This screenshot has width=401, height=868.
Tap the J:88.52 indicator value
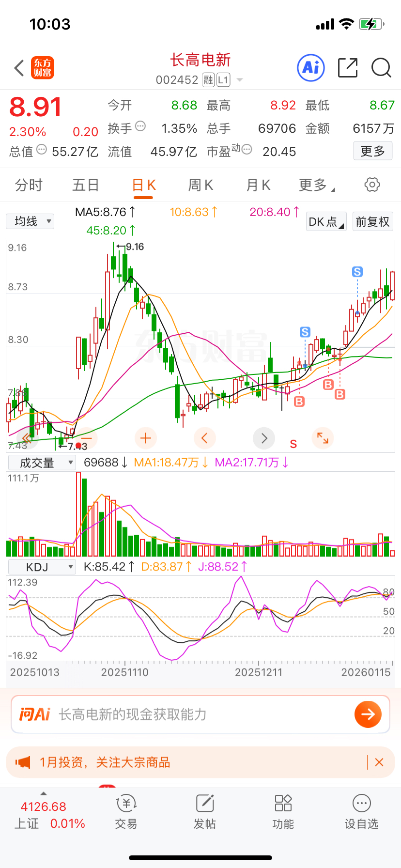(x=223, y=566)
